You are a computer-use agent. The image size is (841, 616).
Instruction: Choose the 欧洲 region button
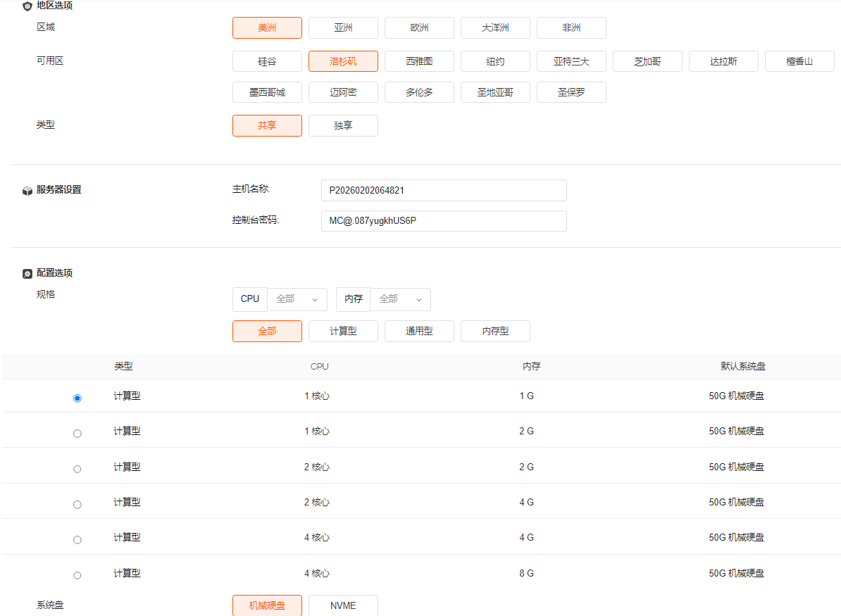tap(419, 28)
